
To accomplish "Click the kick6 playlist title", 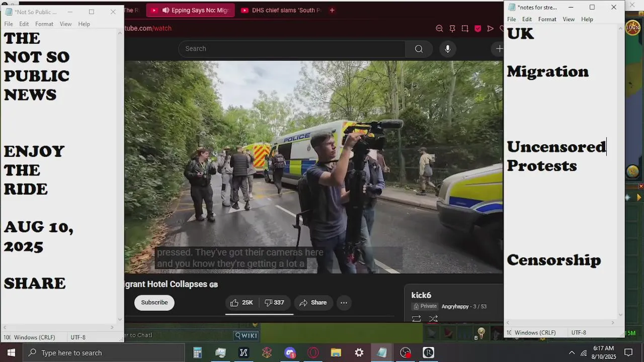I will click(421, 295).
